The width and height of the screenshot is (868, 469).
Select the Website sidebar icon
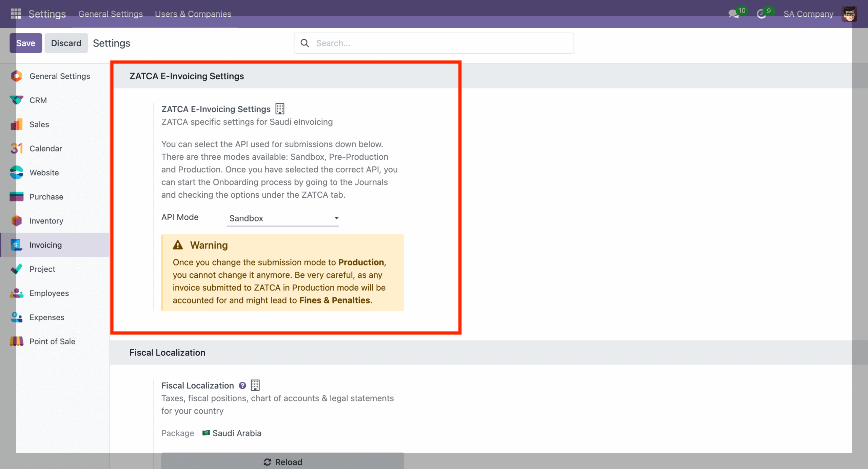click(16, 173)
